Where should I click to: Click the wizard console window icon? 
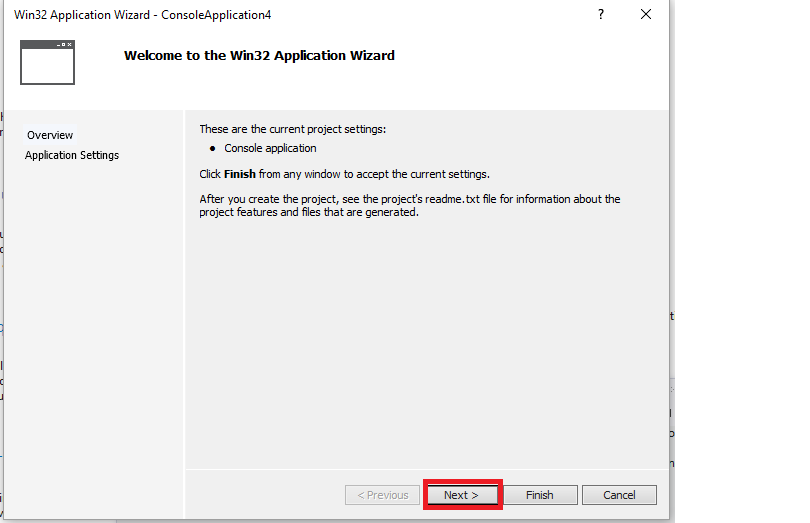(x=48, y=62)
